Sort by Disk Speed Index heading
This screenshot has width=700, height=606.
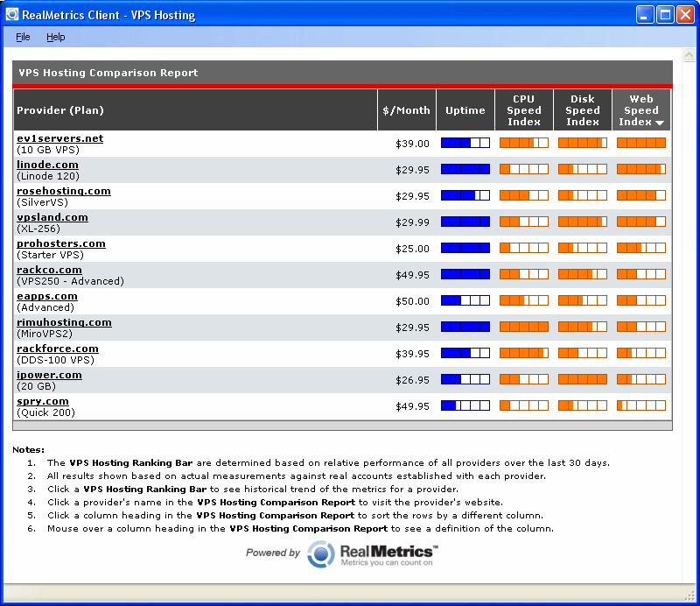point(582,110)
